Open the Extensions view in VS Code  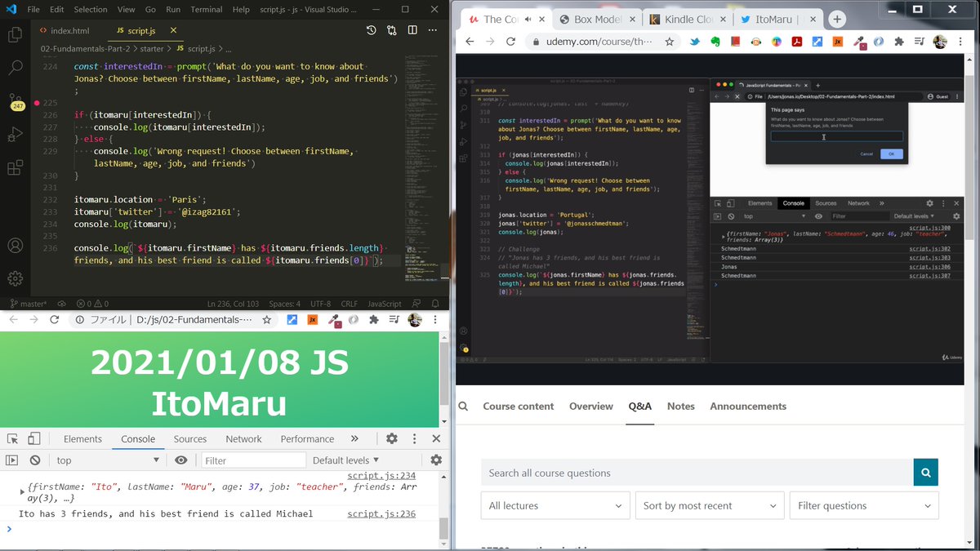coord(15,168)
